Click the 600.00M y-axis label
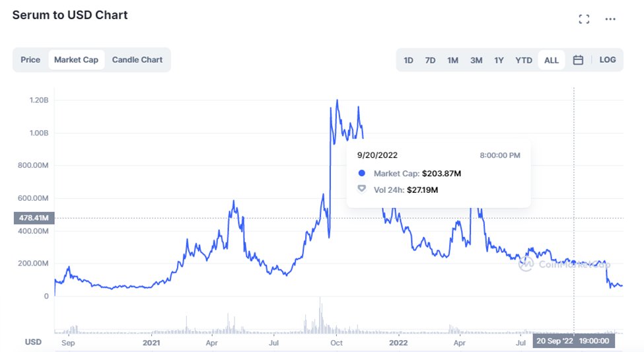 [33, 198]
